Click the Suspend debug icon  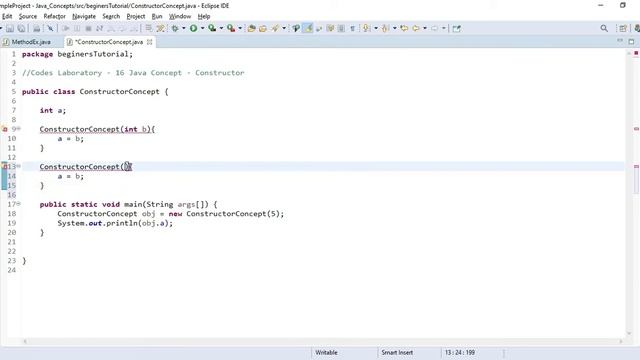point(77,28)
